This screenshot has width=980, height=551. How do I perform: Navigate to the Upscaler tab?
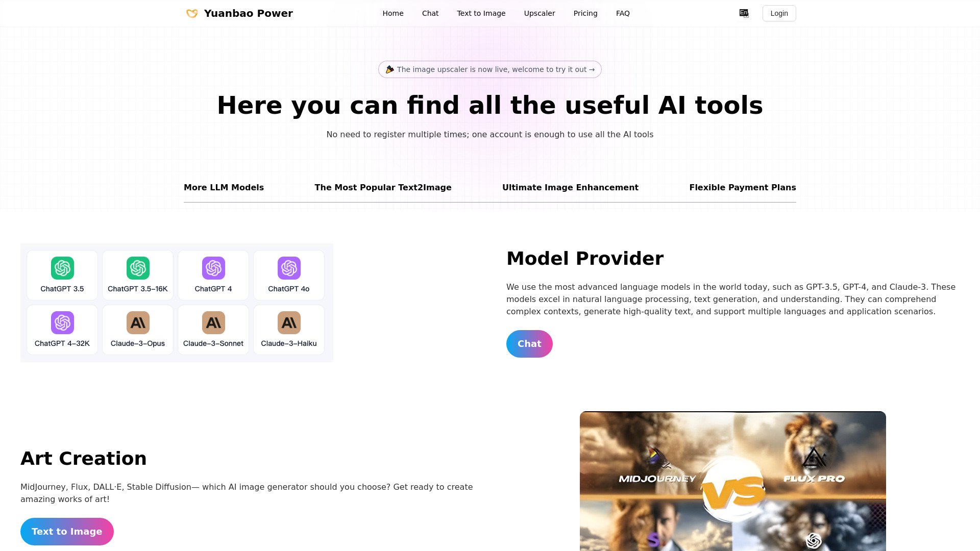pyautogui.click(x=539, y=13)
